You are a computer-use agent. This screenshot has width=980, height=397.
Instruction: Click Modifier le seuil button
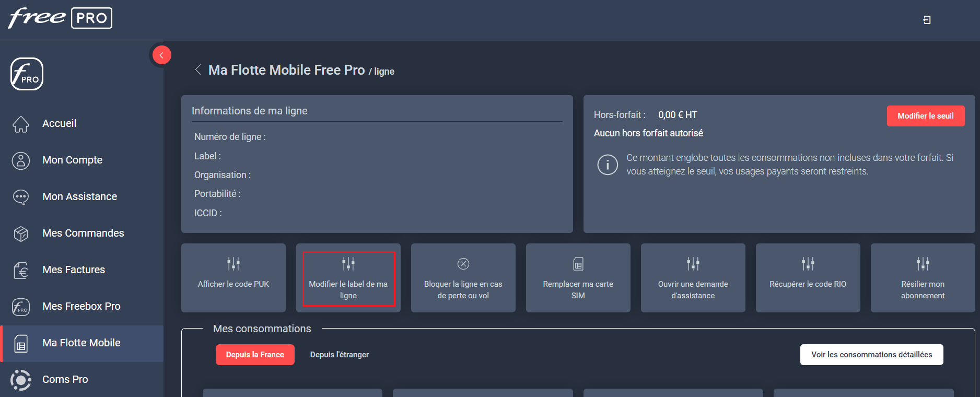point(926,116)
